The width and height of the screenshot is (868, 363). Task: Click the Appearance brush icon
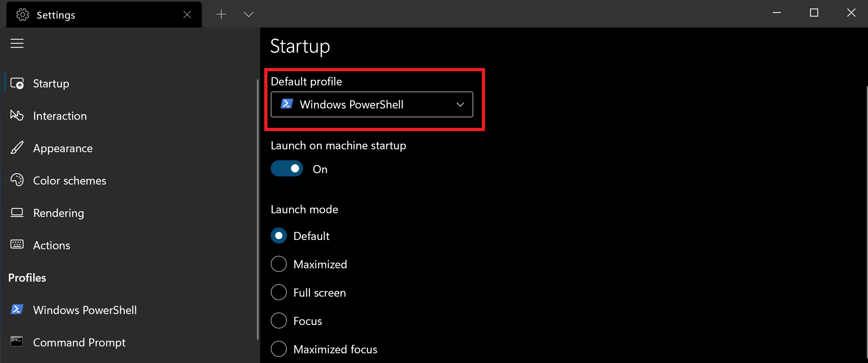click(17, 148)
